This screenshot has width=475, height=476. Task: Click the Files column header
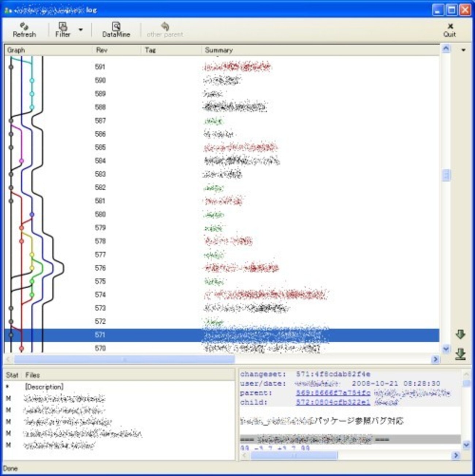[128, 375]
